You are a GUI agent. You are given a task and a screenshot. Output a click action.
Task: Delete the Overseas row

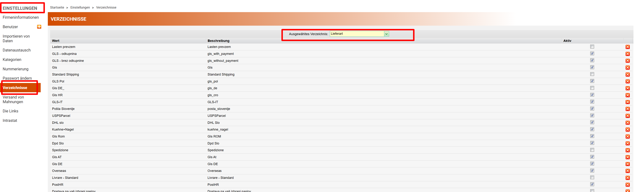tap(628, 171)
